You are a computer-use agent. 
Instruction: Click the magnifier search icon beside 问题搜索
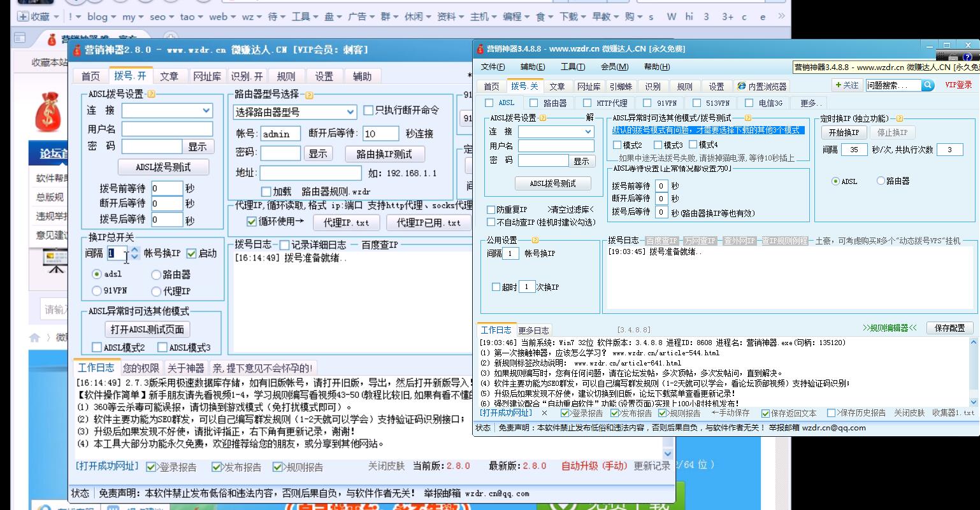click(x=928, y=84)
